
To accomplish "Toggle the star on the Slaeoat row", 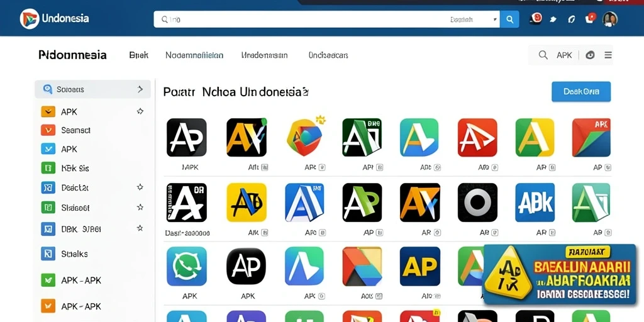I will coord(140,207).
